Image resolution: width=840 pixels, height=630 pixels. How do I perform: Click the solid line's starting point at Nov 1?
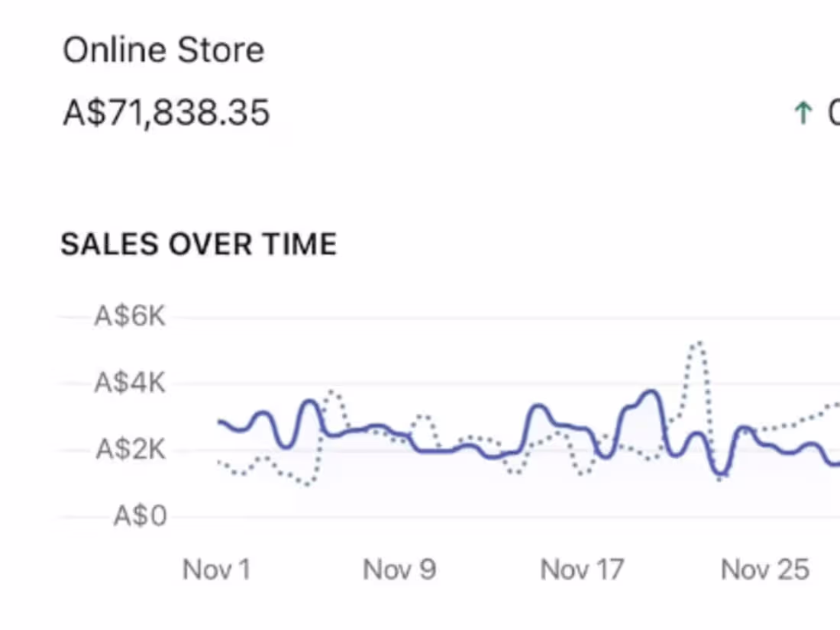220,422
